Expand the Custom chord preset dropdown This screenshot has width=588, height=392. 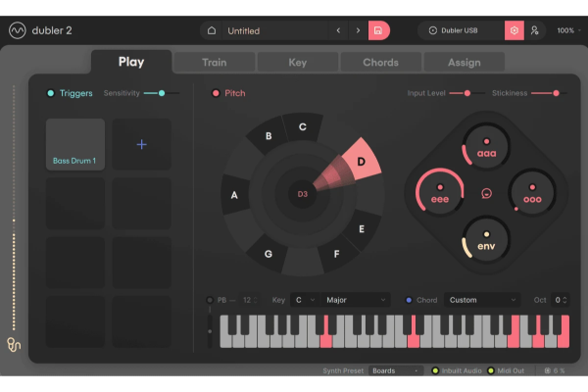483,300
